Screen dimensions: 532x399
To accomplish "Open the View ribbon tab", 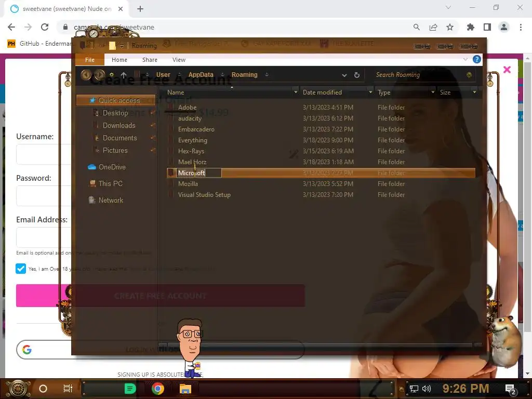I will [179, 60].
